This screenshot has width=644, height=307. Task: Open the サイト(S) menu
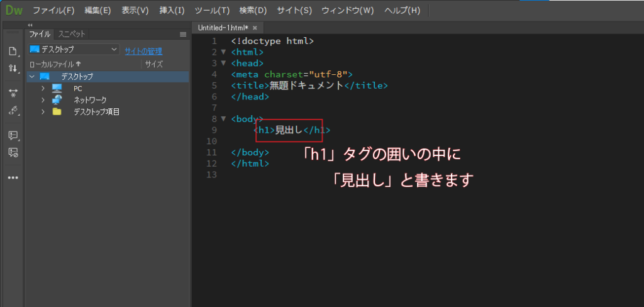[x=294, y=11]
